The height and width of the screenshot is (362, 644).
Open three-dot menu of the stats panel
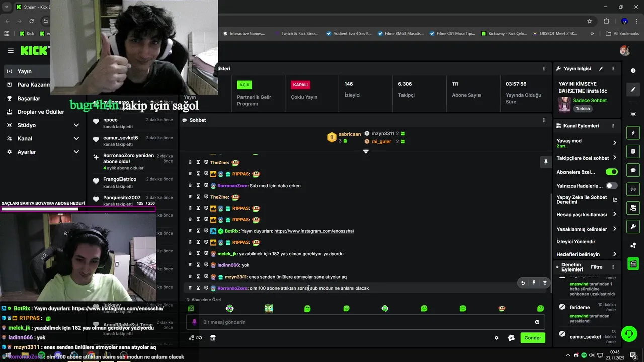(x=544, y=69)
